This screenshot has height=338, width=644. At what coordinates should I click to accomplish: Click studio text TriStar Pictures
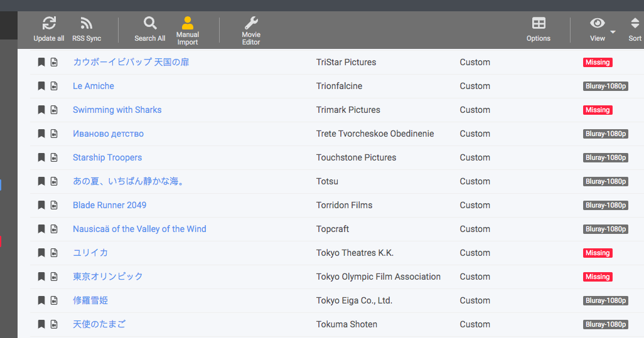(x=346, y=62)
